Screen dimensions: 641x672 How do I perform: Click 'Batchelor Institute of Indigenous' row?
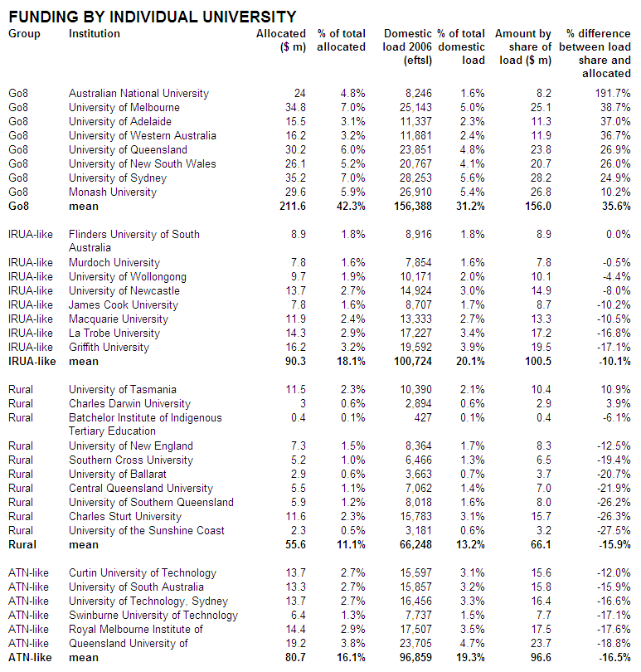coord(145,418)
